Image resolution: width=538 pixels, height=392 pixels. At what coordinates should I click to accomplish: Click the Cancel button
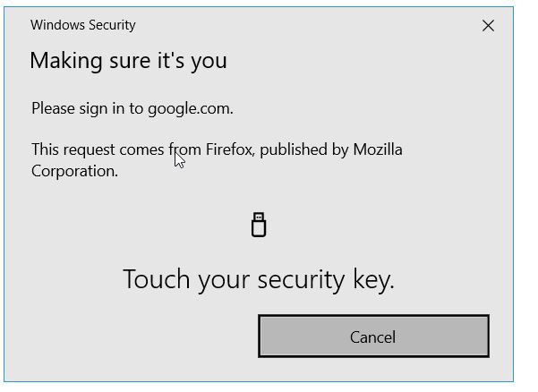pyautogui.click(x=373, y=337)
